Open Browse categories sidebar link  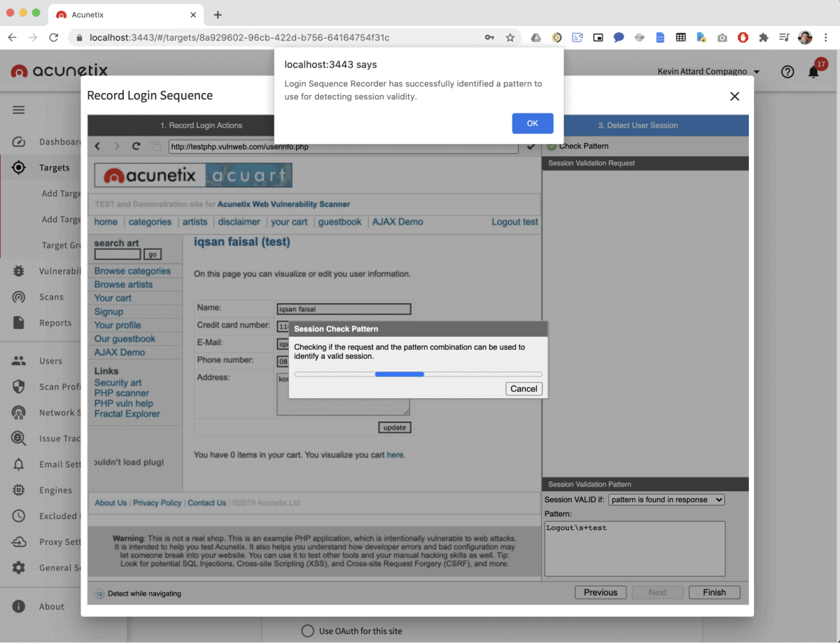[132, 271]
